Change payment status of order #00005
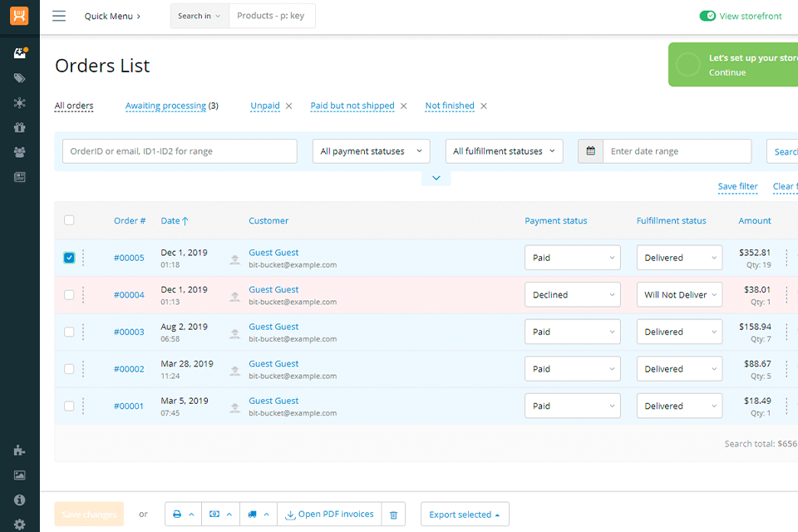The width and height of the screenshot is (798, 532). [573, 258]
